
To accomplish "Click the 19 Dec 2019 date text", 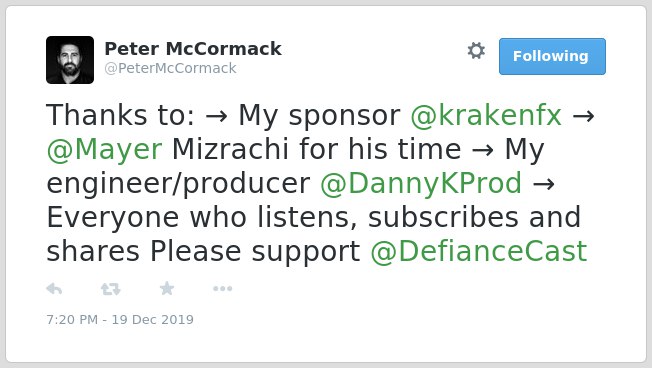I will click(x=153, y=319).
